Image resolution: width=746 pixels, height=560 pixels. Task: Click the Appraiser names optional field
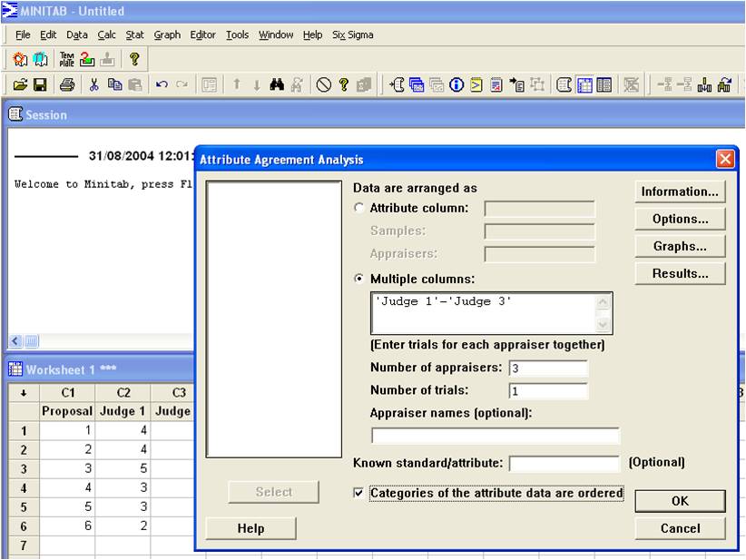[496, 436]
